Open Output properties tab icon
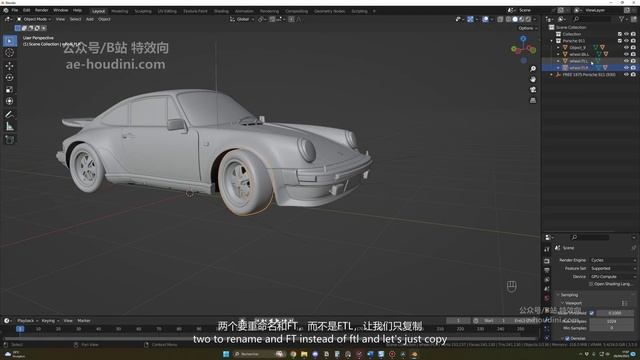This screenshot has width=640, height=360. 547,270
